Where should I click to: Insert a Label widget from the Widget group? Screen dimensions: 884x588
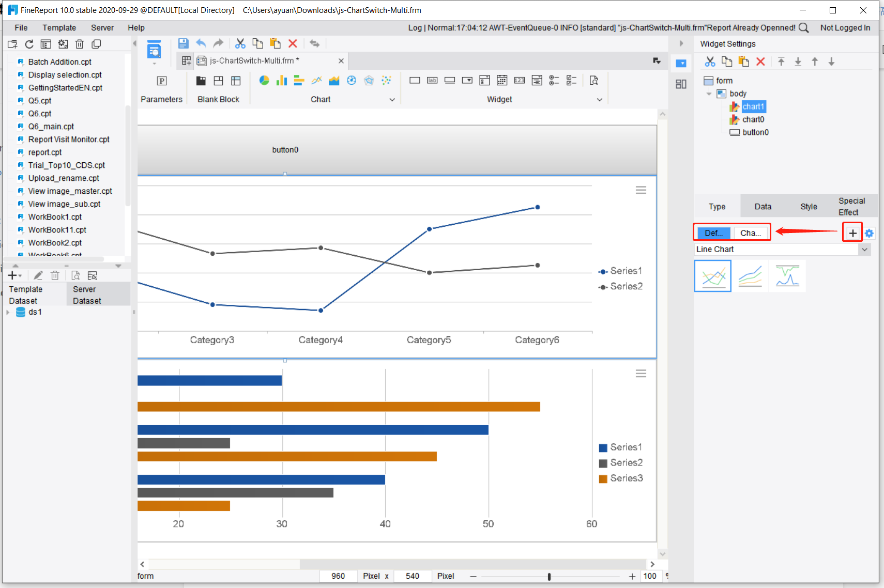pos(432,81)
